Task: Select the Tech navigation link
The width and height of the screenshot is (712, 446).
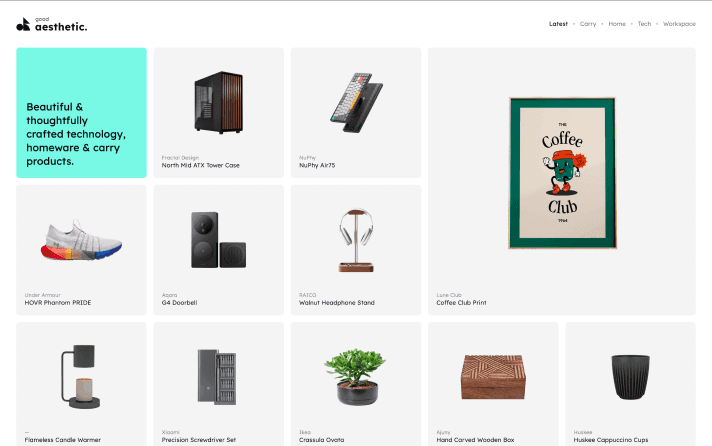Action: click(644, 24)
